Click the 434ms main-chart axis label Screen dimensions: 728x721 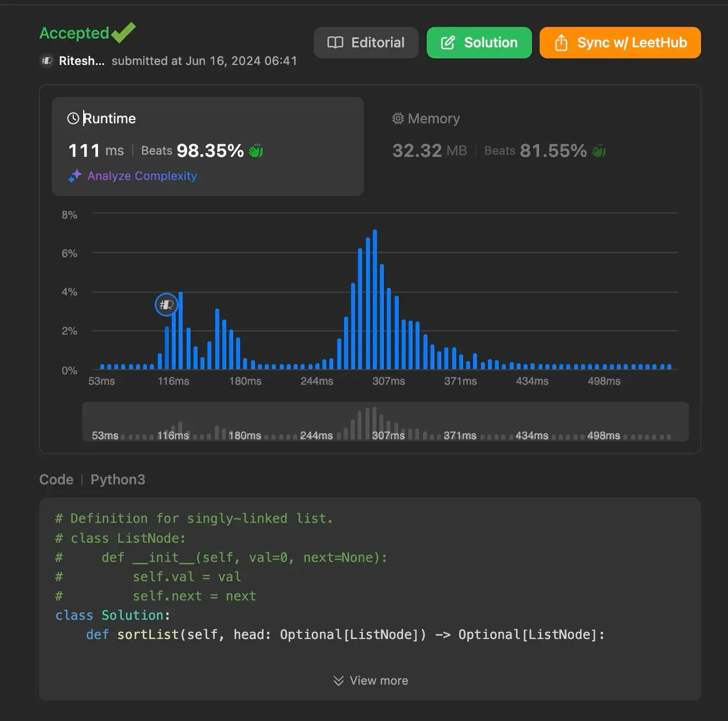[x=532, y=381]
